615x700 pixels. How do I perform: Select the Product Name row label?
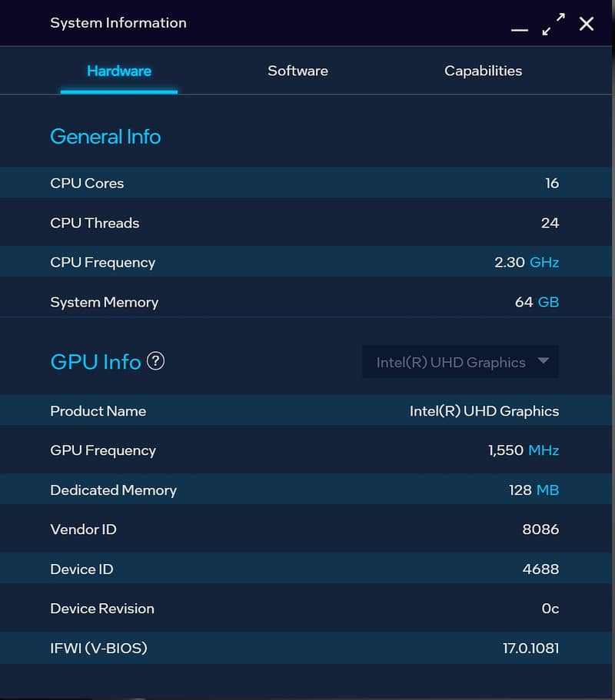click(x=98, y=411)
